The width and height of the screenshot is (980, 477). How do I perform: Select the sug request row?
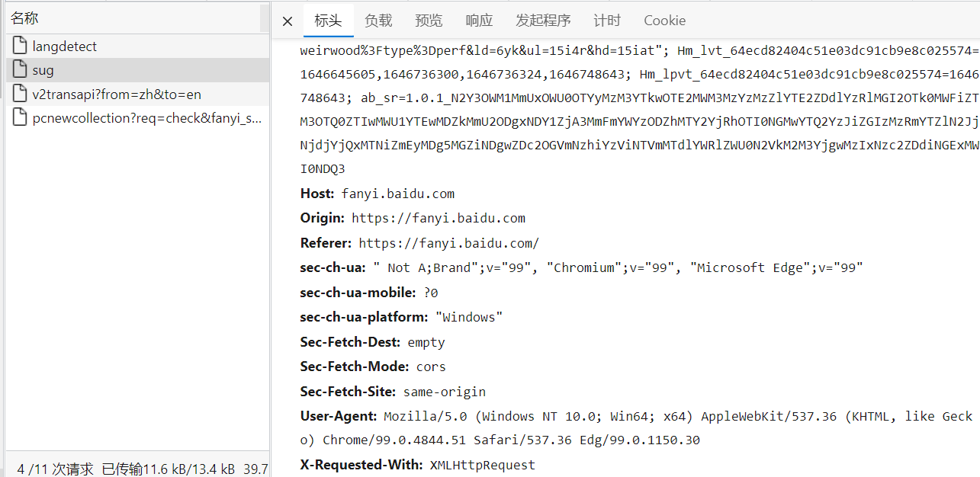(137, 70)
